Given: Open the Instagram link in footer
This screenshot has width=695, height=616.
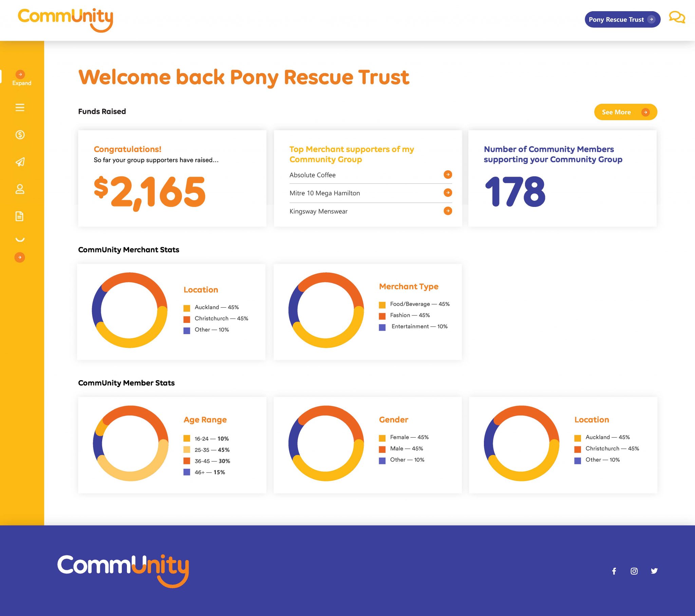Looking at the screenshot, I should click(634, 571).
